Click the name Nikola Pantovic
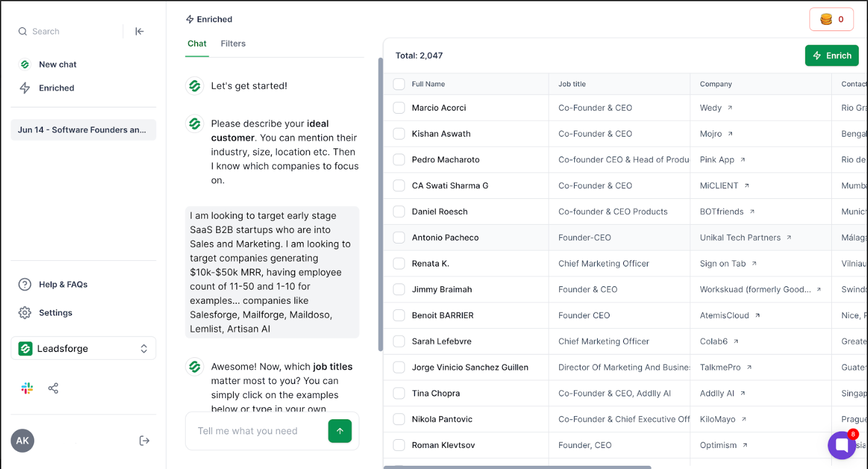 pyautogui.click(x=442, y=419)
